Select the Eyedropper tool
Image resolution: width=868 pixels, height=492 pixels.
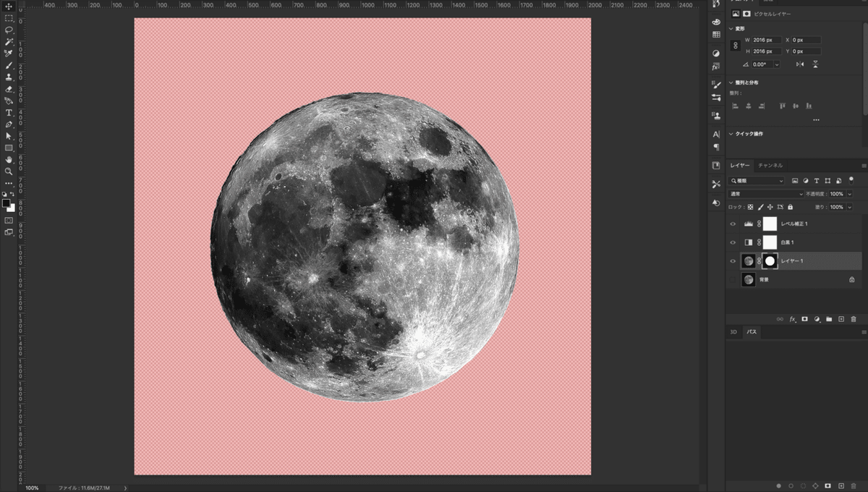click(9, 54)
